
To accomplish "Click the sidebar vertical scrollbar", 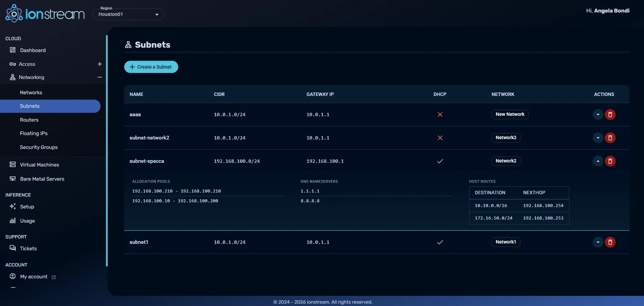I will coord(107,151).
